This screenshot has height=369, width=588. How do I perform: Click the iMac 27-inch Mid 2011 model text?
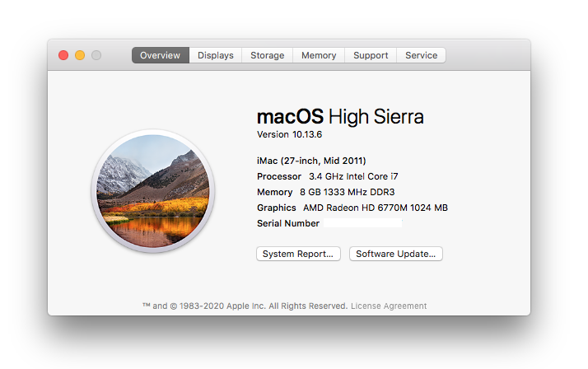311,161
